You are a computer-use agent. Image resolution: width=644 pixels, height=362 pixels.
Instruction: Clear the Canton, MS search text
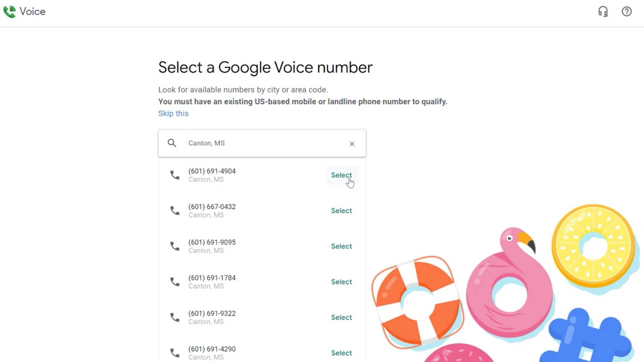(x=352, y=143)
